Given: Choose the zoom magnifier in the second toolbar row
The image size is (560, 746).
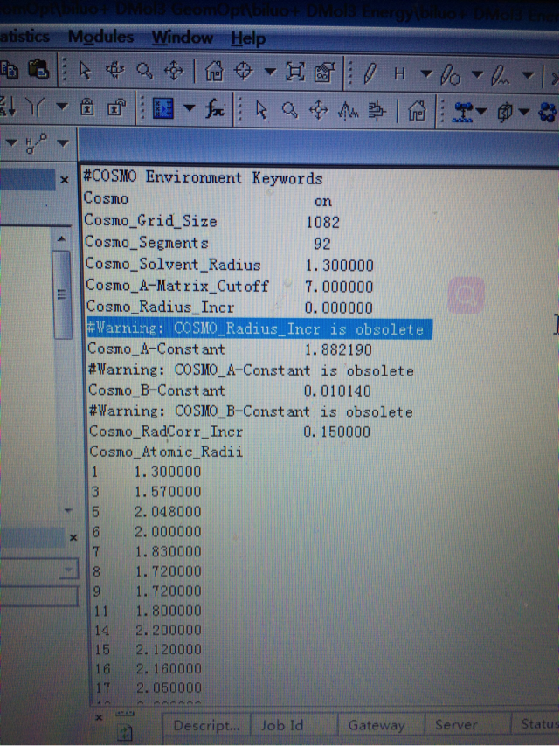Looking at the screenshot, I should (289, 110).
